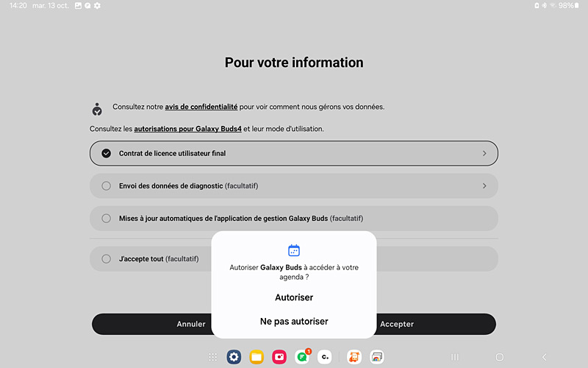Image resolution: width=588 pixels, height=368 pixels.
Task: Tap the Wi-Fi status icon
Action: 553,6
